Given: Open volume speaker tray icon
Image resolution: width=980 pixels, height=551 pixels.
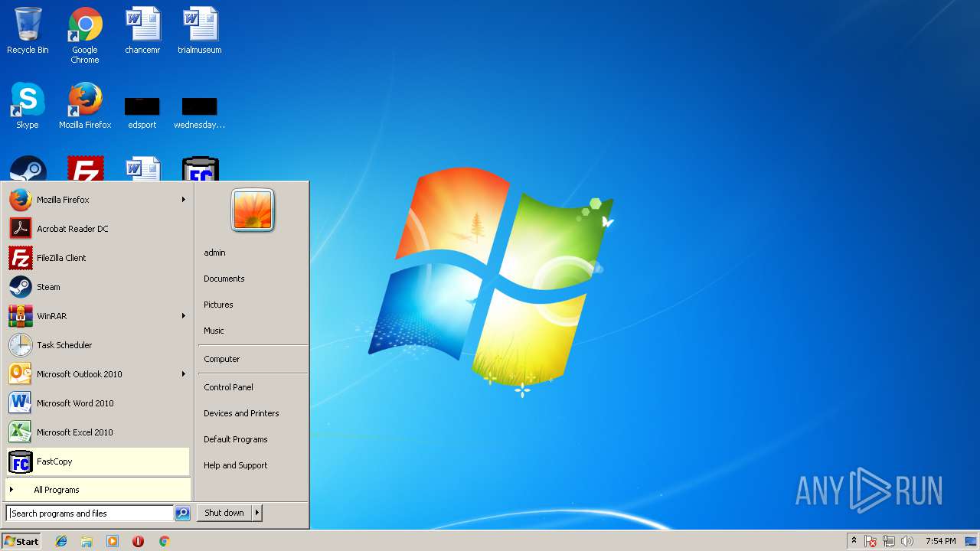Looking at the screenshot, I should [907, 541].
